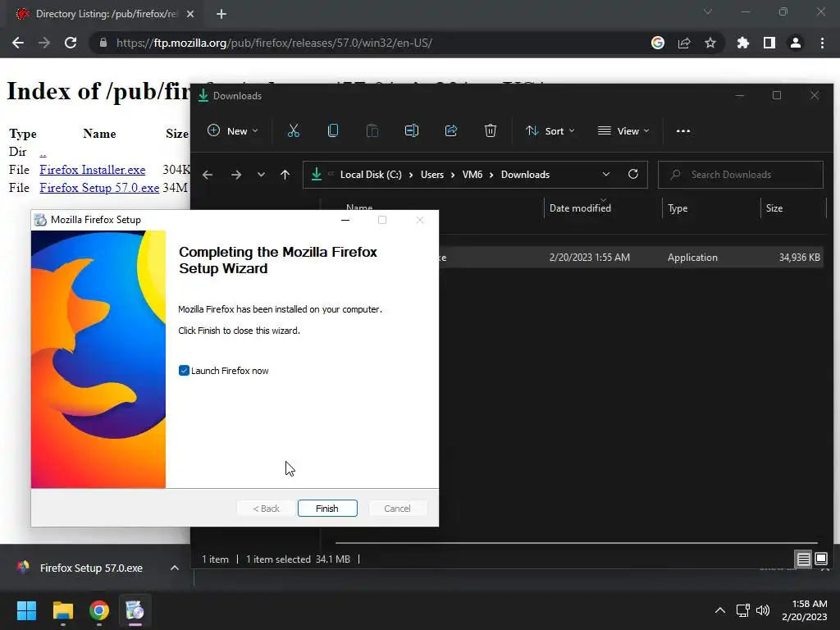The height and width of the screenshot is (630, 840).
Task: Click the Search Downloads field
Action: coord(741,175)
